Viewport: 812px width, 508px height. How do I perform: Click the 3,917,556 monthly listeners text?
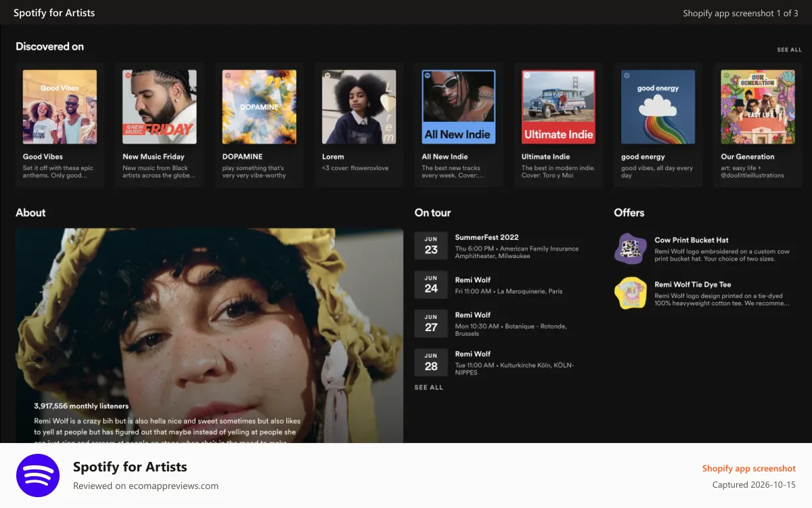click(81, 406)
